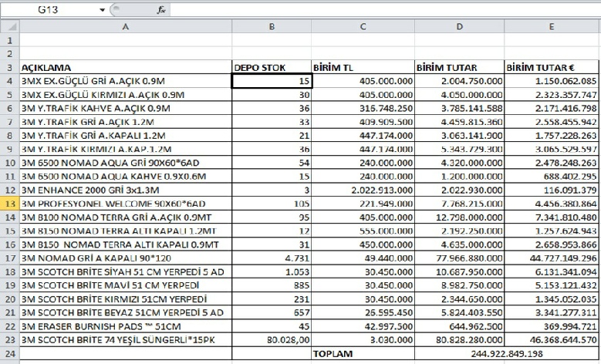Select cell 3M Y.TRAFİK KAHVE A.AÇIK 0.9M
Screen dimensions: 601x364
[x=126, y=108]
